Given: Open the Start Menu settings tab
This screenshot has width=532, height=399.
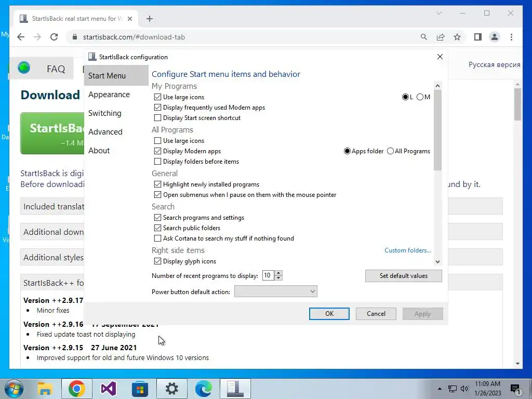Looking at the screenshot, I should click(116, 76).
